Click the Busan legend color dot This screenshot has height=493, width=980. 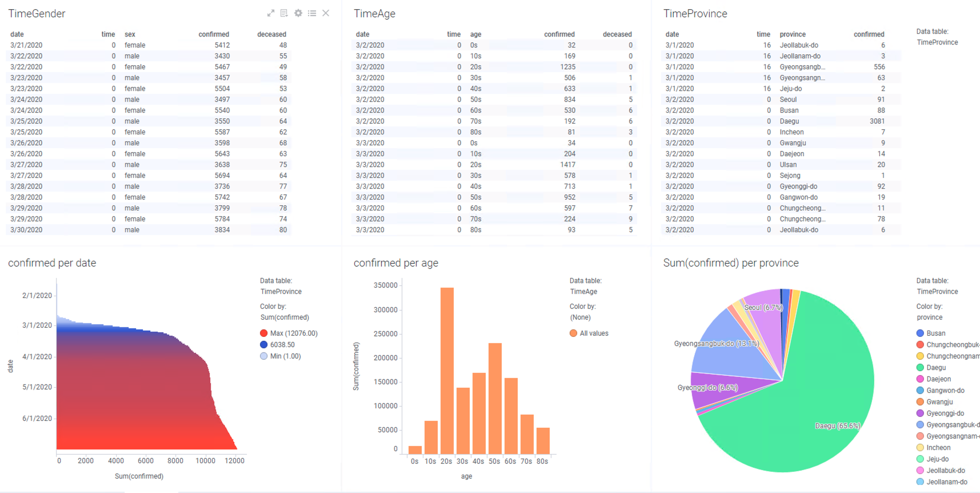pos(920,333)
